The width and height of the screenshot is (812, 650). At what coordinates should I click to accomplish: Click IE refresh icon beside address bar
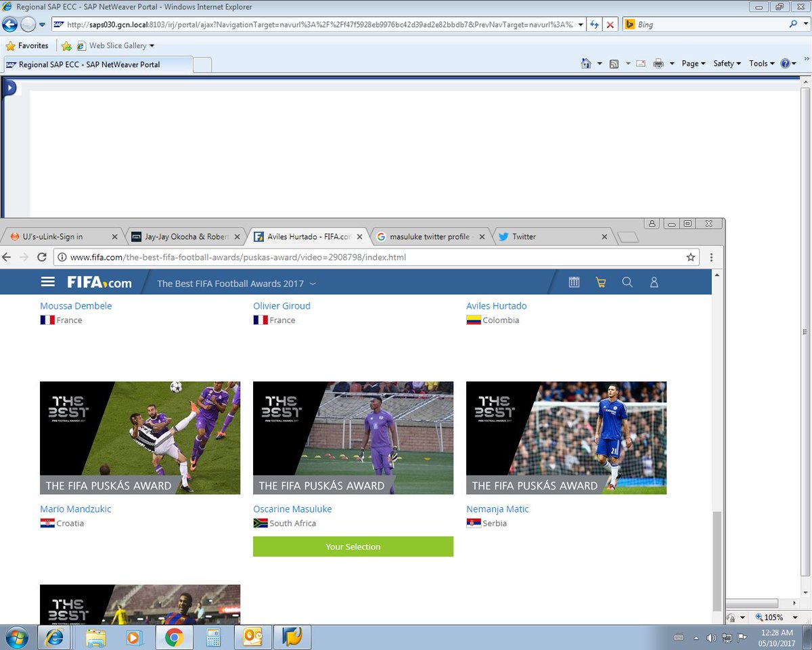[594, 24]
